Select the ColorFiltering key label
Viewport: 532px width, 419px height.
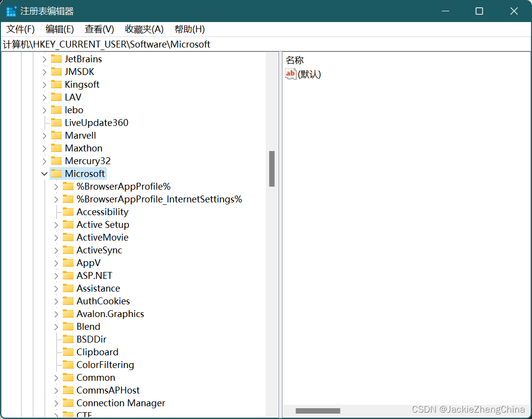105,365
